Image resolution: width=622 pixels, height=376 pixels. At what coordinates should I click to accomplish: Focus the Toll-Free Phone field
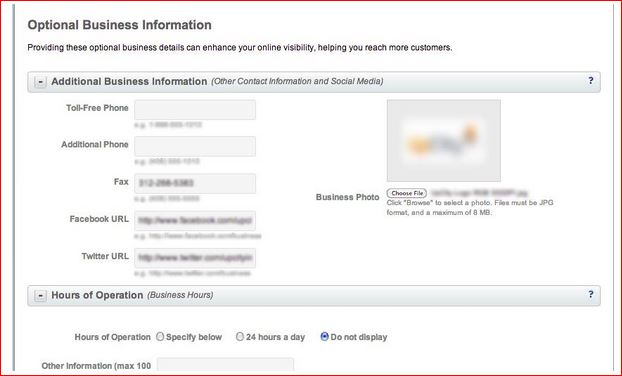coord(195,110)
